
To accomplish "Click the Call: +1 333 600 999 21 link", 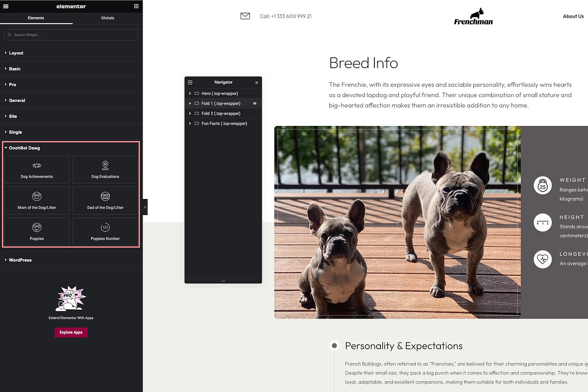I will click(x=286, y=16).
